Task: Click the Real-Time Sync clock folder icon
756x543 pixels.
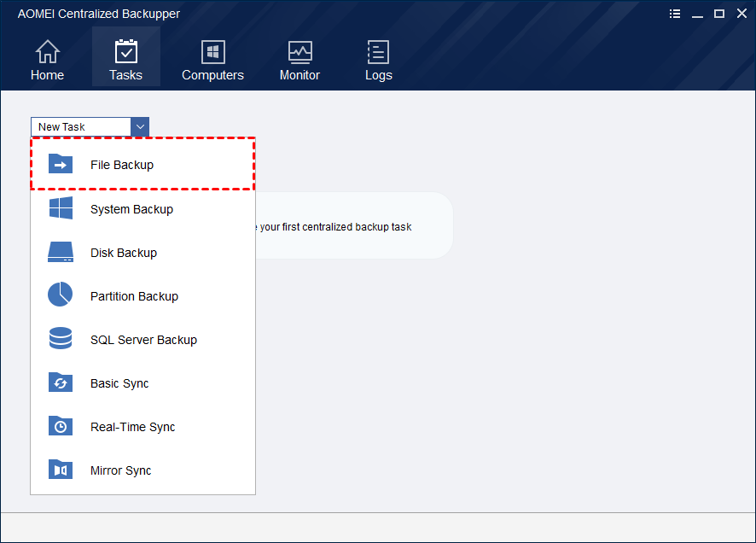Action: pos(61,426)
